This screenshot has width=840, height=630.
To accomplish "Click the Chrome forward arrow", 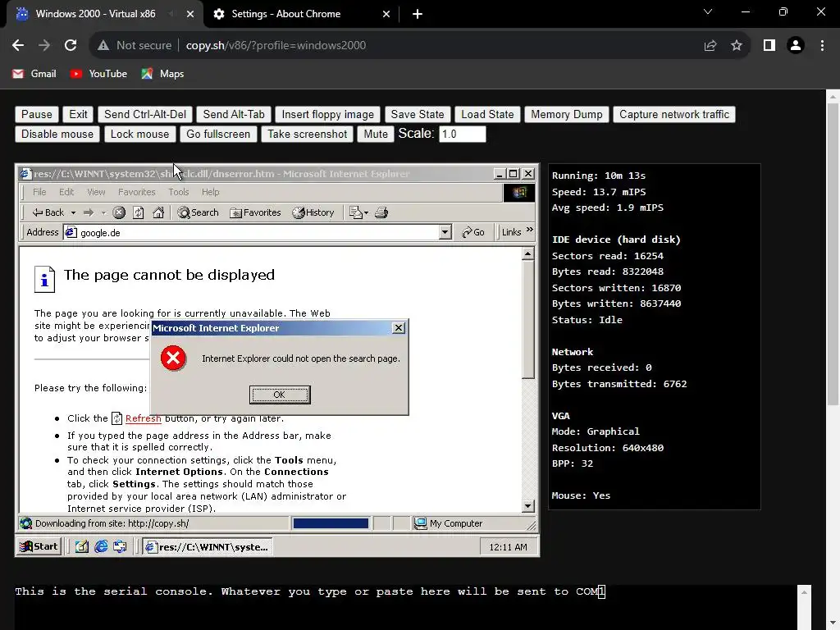I will 44,46.
